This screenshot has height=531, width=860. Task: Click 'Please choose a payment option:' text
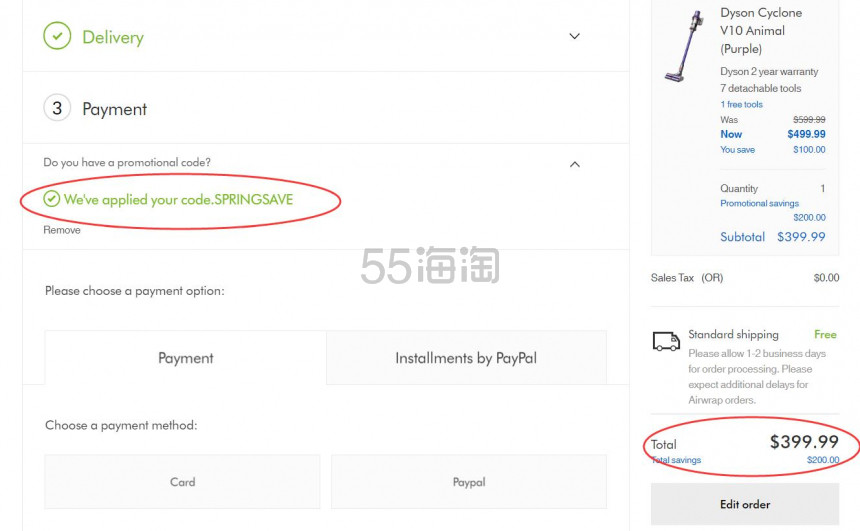(134, 291)
